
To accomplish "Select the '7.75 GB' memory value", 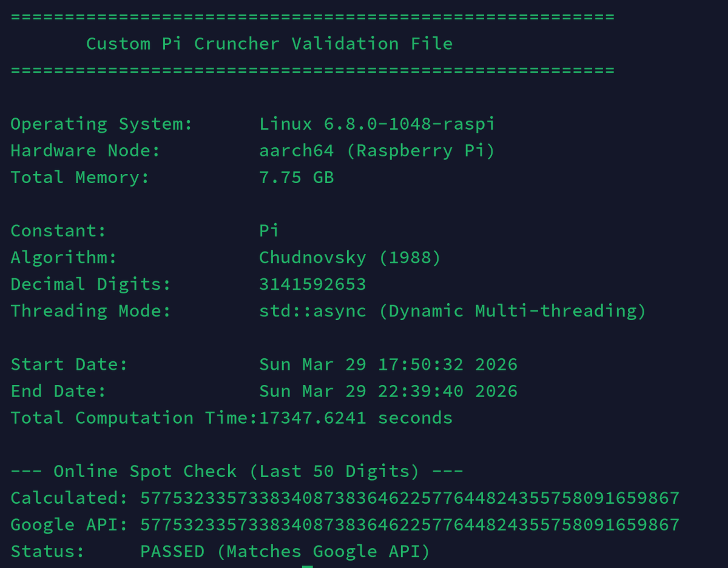I will (x=297, y=178).
